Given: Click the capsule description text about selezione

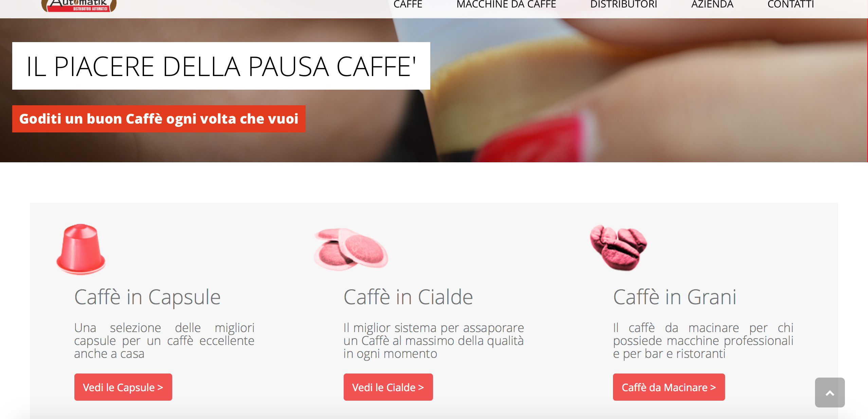Looking at the screenshot, I should 164,341.
